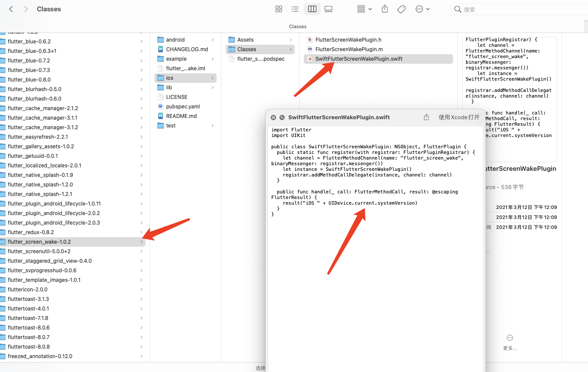The height and width of the screenshot is (372, 588).
Task: Expand flutter_redux-0.8.2 chevron
Action: [x=141, y=232]
